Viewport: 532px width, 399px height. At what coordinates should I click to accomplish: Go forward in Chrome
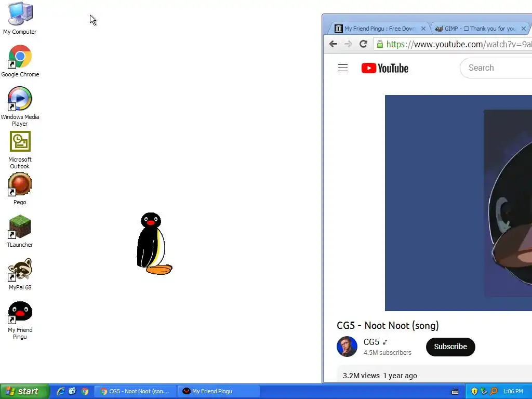(x=348, y=44)
